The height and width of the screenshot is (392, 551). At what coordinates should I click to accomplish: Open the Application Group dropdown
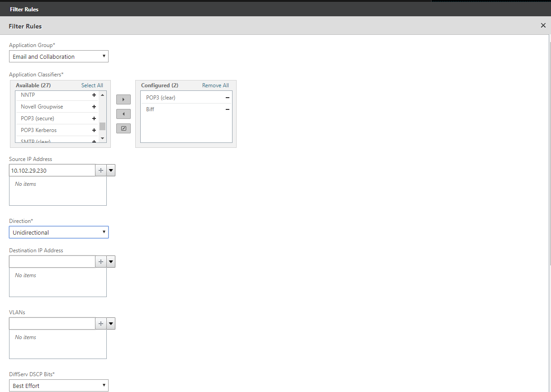coord(59,57)
